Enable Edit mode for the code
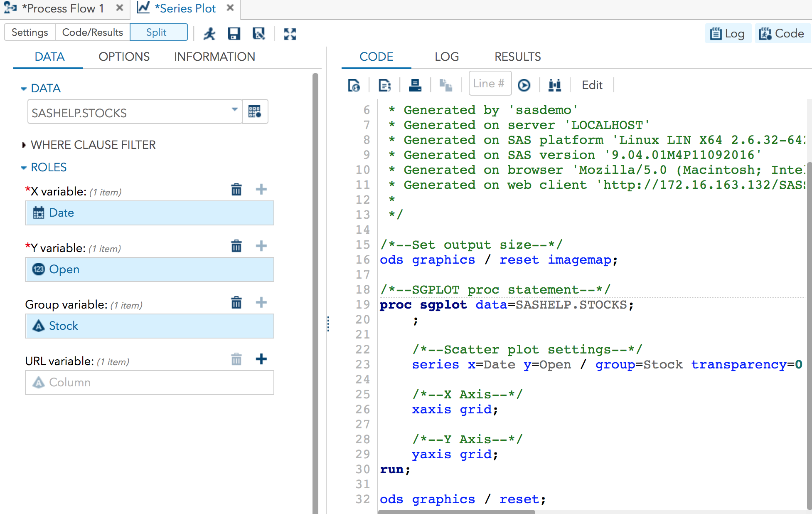This screenshot has height=514, width=812. (x=592, y=84)
